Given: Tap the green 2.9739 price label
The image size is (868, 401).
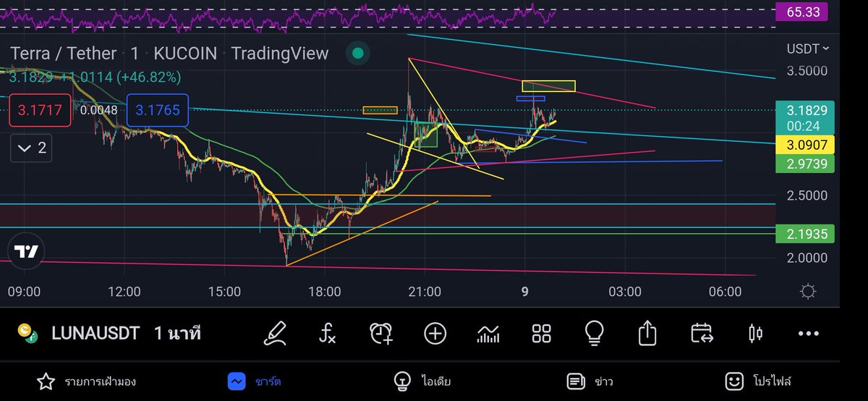Looking at the screenshot, I should [x=806, y=164].
